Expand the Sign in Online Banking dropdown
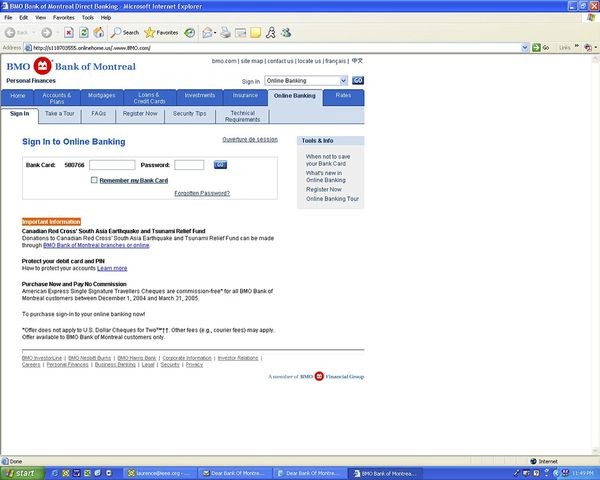 tap(343, 81)
